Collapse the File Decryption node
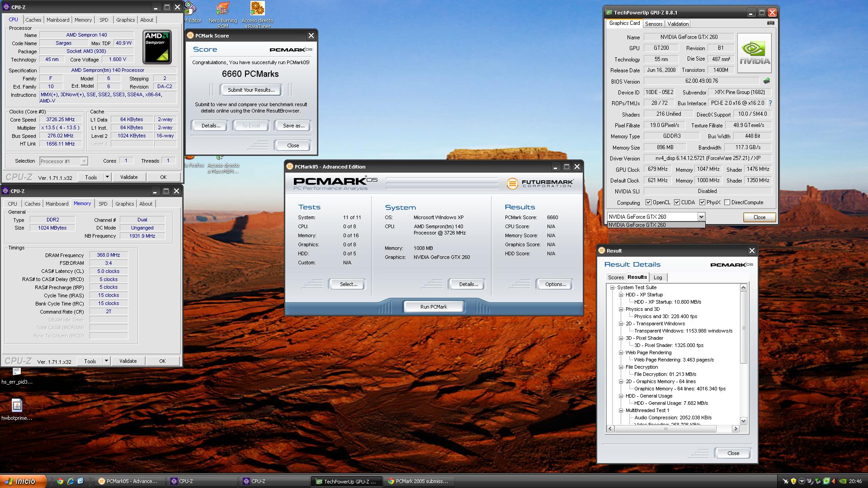This screenshot has width=868, height=488. [621, 367]
